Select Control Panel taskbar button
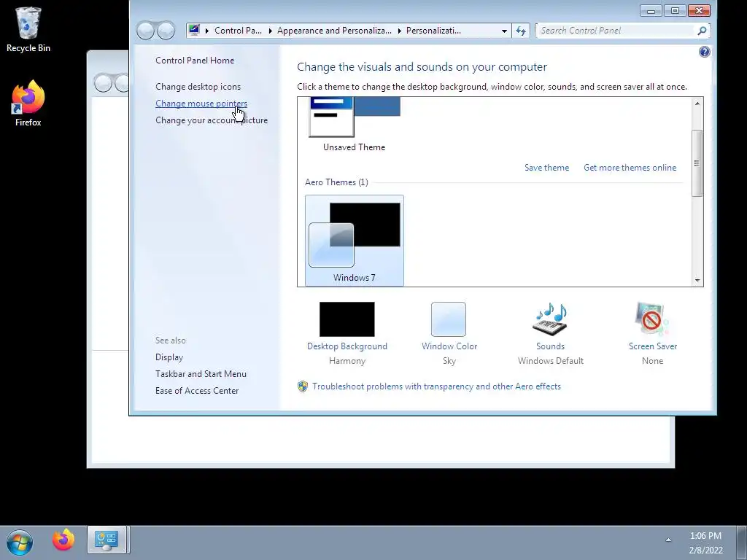 (x=107, y=540)
